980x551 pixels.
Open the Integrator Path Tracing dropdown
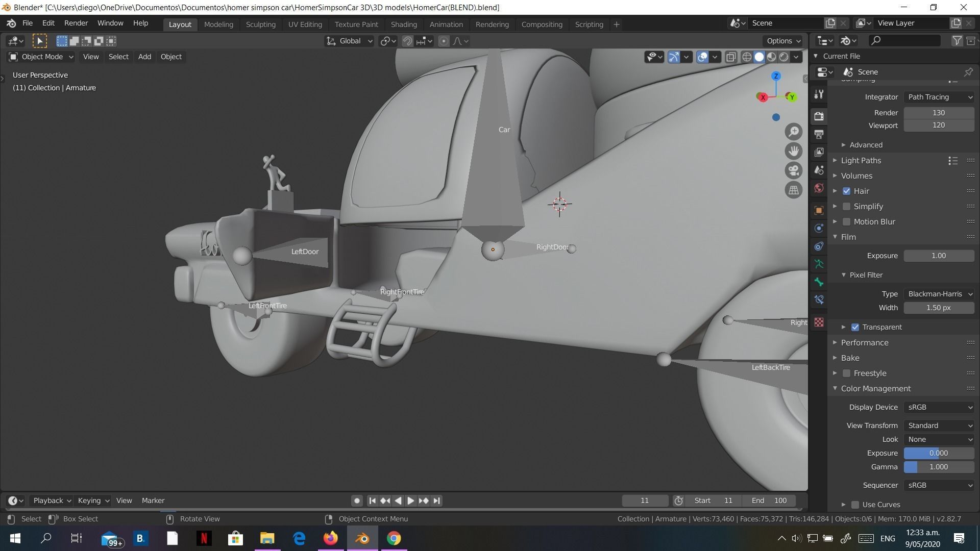[x=939, y=97]
